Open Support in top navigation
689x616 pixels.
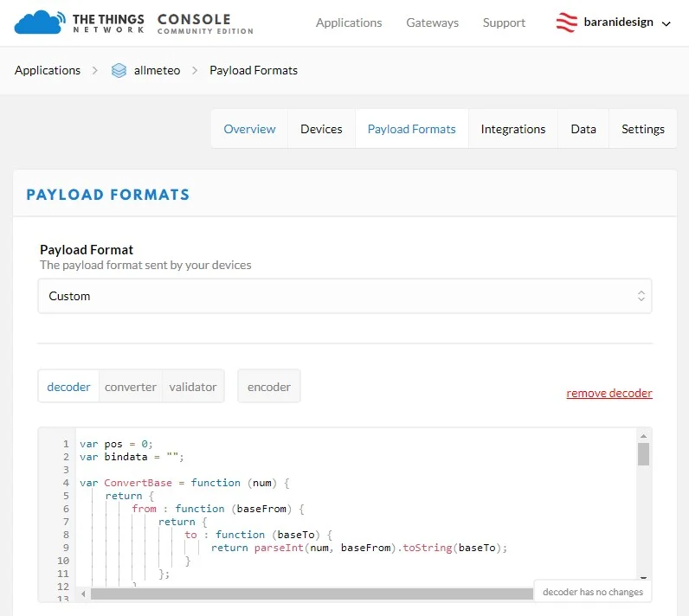coord(504,22)
